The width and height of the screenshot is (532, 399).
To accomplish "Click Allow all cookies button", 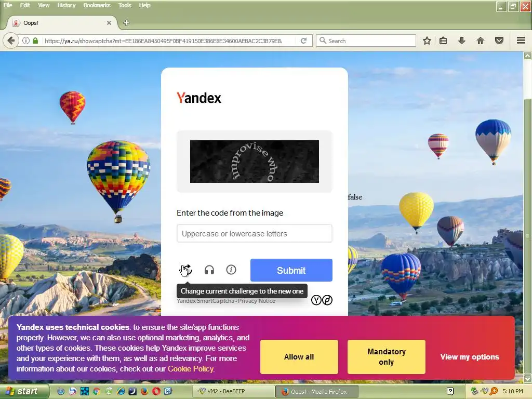I will pos(299,357).
